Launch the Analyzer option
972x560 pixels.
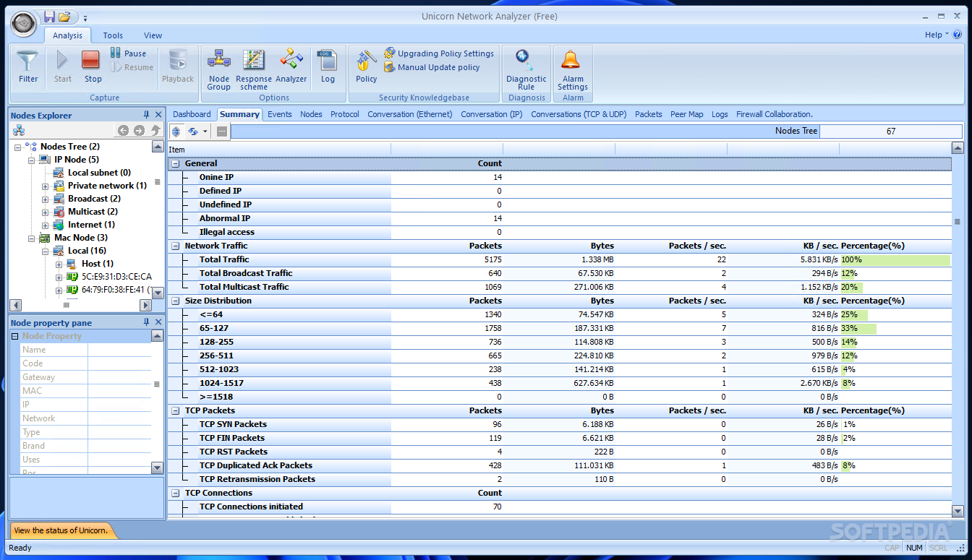pyautogui.click(x=291, y=67)
